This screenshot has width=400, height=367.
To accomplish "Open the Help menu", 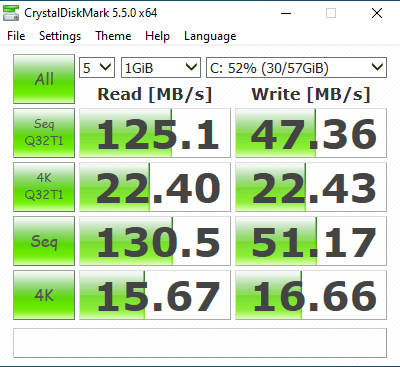I will (x=157, y=36).
